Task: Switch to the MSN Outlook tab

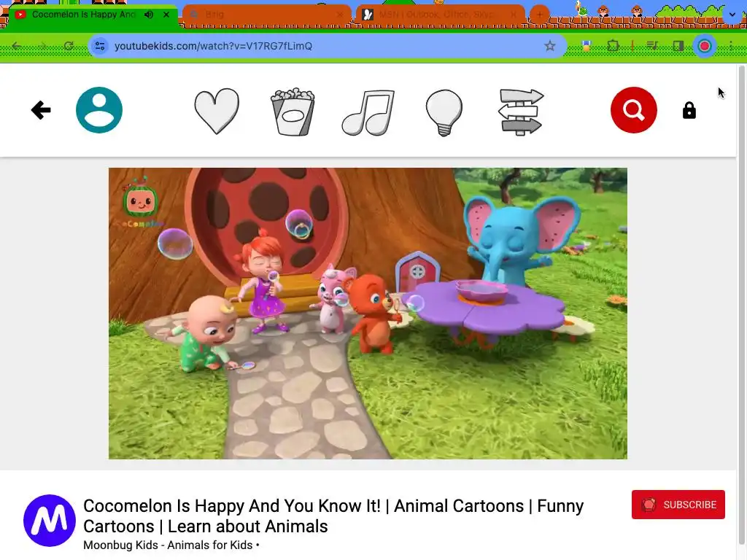Action: (x=441, y=15)
